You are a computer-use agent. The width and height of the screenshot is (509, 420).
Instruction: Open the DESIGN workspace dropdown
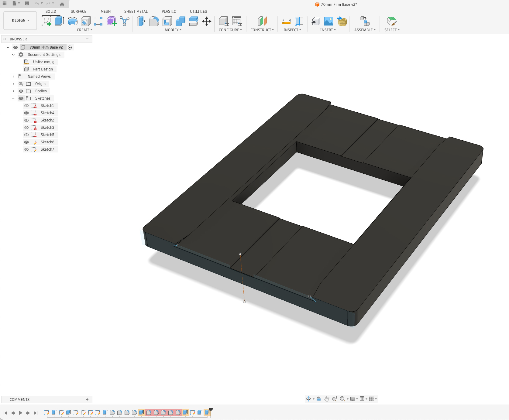coord(20,20)
